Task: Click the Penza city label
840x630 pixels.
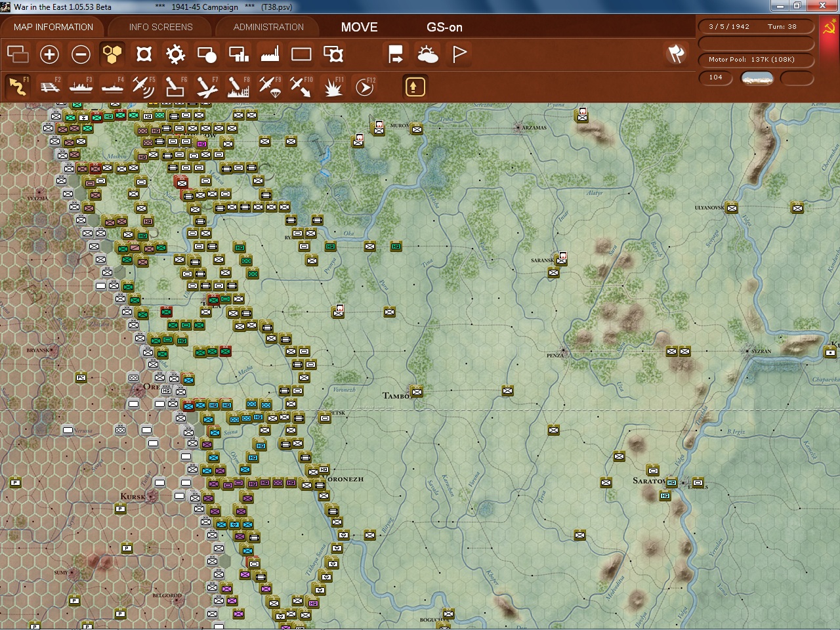Action: (x=555, y=356)
